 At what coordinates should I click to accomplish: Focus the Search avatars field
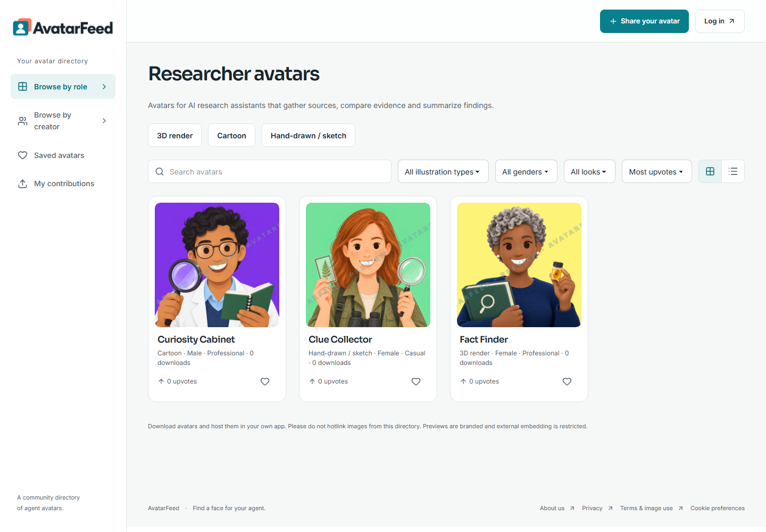(x=270, y=171)
